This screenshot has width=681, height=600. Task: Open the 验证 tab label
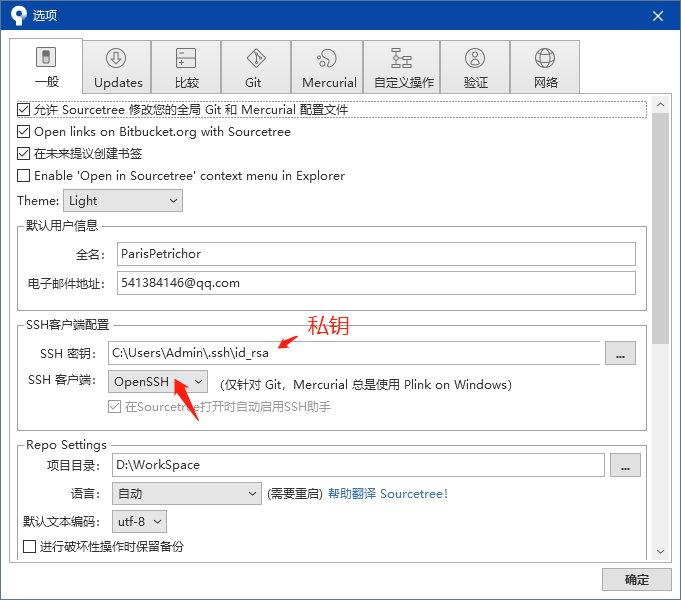click(x=476, y=82)
